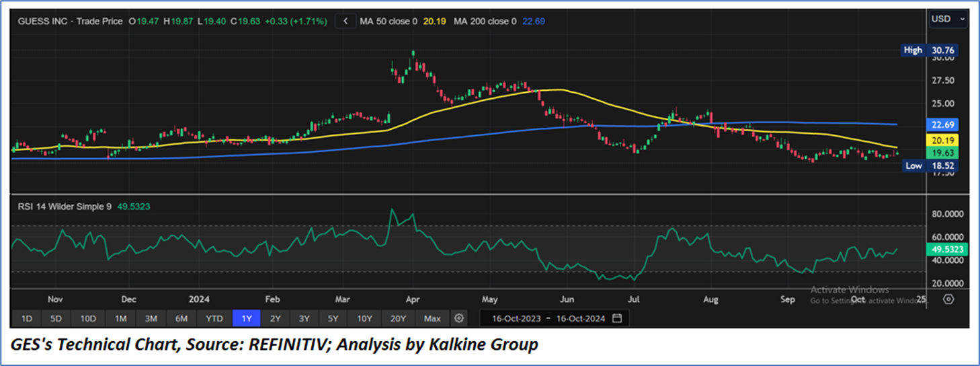Click the blue 22.69 axis price tag
This screenshot has width=980, height=366.
click(943, 124)
